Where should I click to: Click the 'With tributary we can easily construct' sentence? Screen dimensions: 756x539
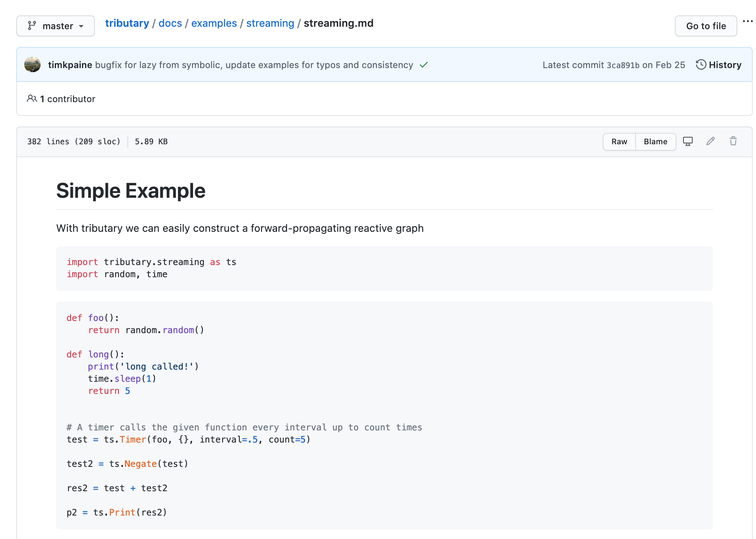click(240, 228)
